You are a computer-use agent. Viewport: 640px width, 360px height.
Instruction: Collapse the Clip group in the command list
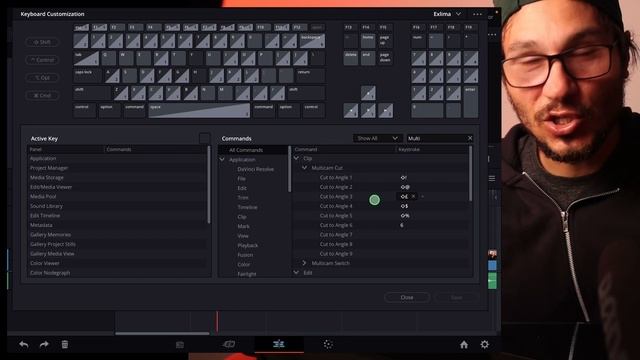pyautogui.click(x=296, y=158)
